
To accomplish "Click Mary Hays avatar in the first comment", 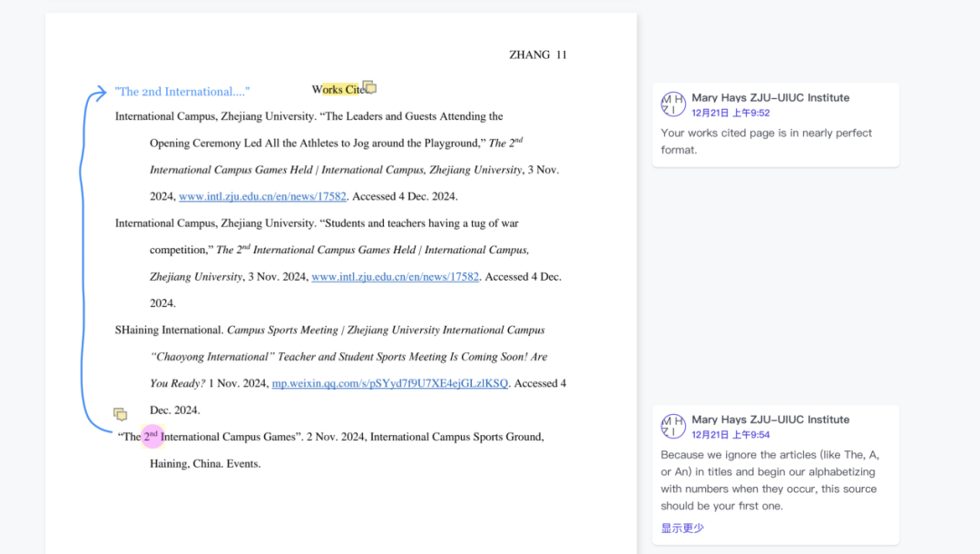I will pyautogui.click(x=673, y=104).
